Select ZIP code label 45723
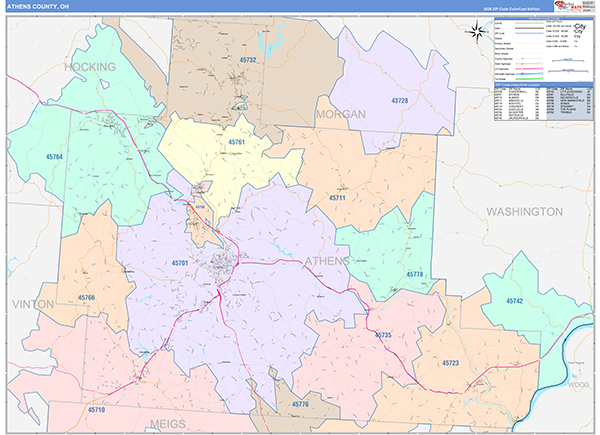The image size is (600, 435). [x=450, y=363]
